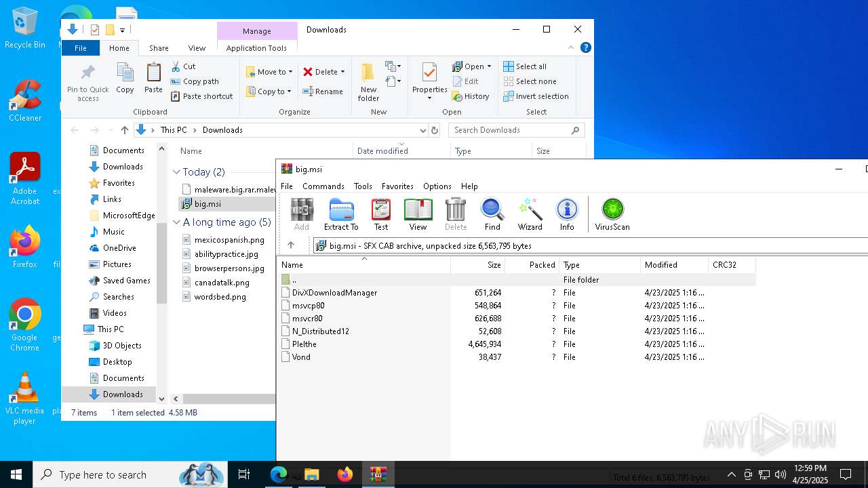Image resolution: width=868 pixels, height=488 pixels.
Task: Select canadatalk.png in Downloads
Action: tap(222, 282)
